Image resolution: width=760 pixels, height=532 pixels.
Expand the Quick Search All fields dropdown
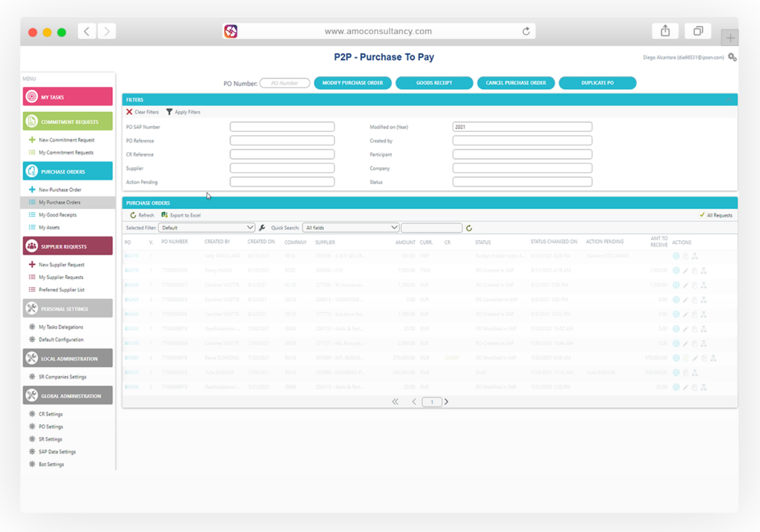[350, 228]
